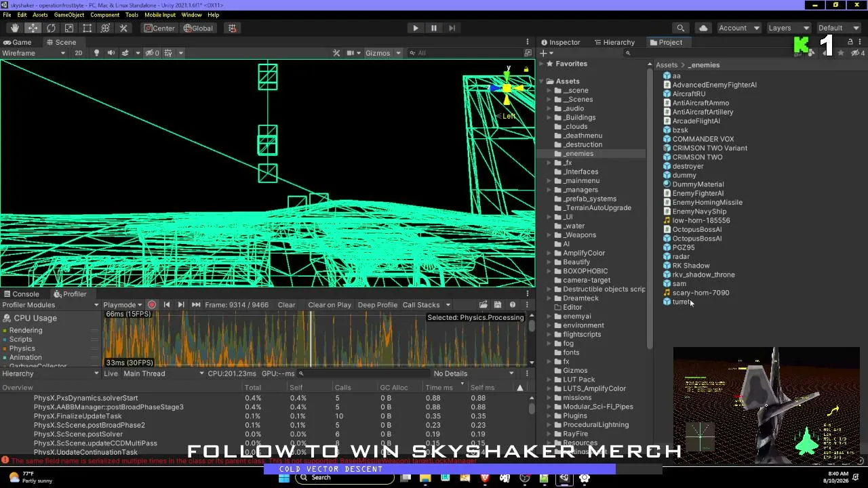Select the Hand tool in Unity toolbar
868x488 pixels.
15,28
